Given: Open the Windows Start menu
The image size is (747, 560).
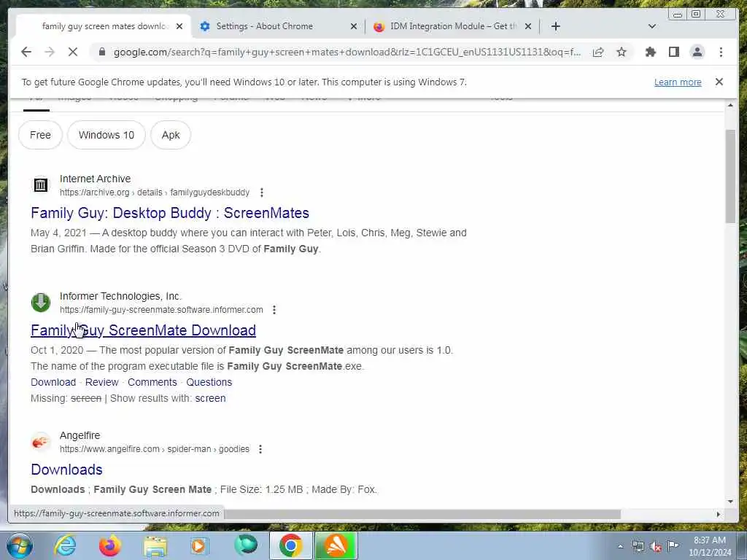Looking at the screenshot, I should (20, 545).
